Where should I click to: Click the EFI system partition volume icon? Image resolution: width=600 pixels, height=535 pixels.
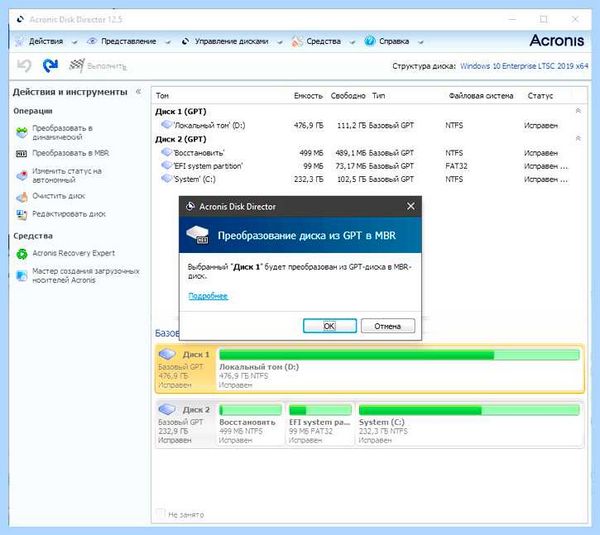[166, 165]
